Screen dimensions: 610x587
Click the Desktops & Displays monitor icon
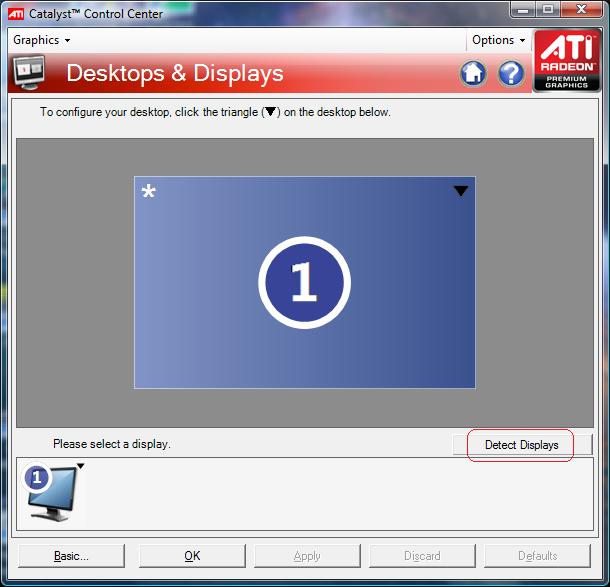pos(29,72)
